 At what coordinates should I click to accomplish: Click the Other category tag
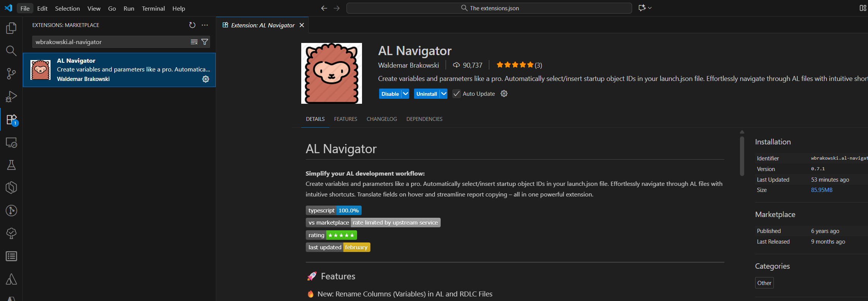coord(764,283)
